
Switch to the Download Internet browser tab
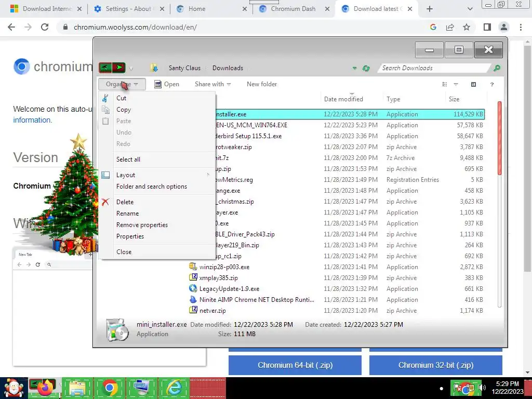(x=47, y=9)
